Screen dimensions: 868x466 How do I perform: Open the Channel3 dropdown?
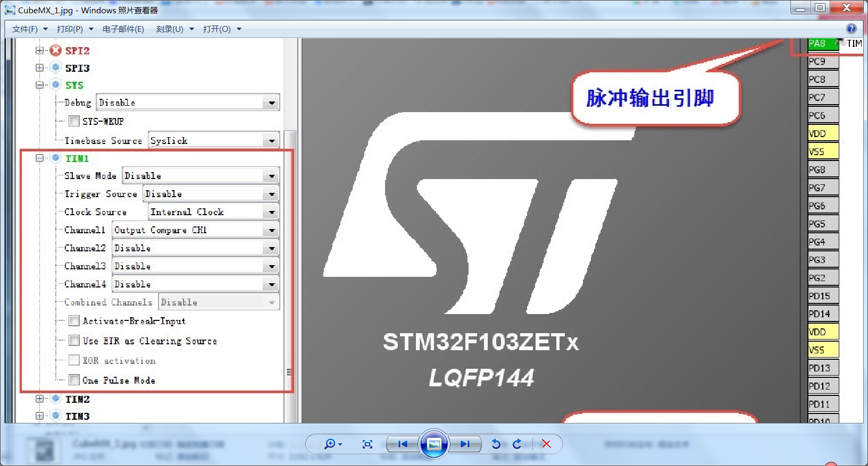pyautogui.click(x=196, y=266)
